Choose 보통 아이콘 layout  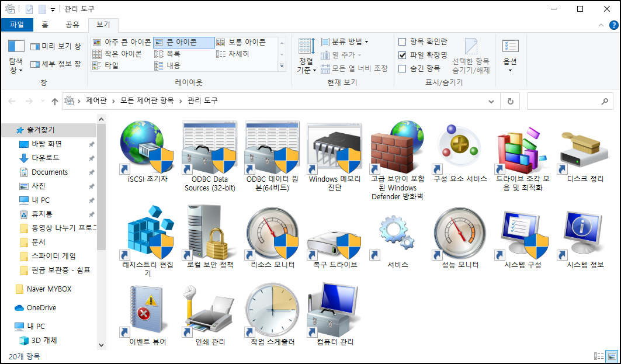pos(241,42)
